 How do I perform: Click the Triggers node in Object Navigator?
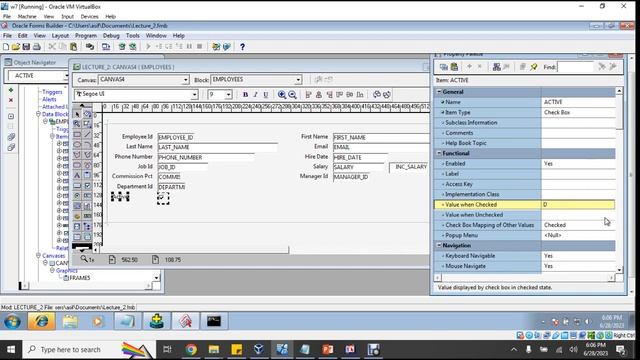click(x=52, y=92)
